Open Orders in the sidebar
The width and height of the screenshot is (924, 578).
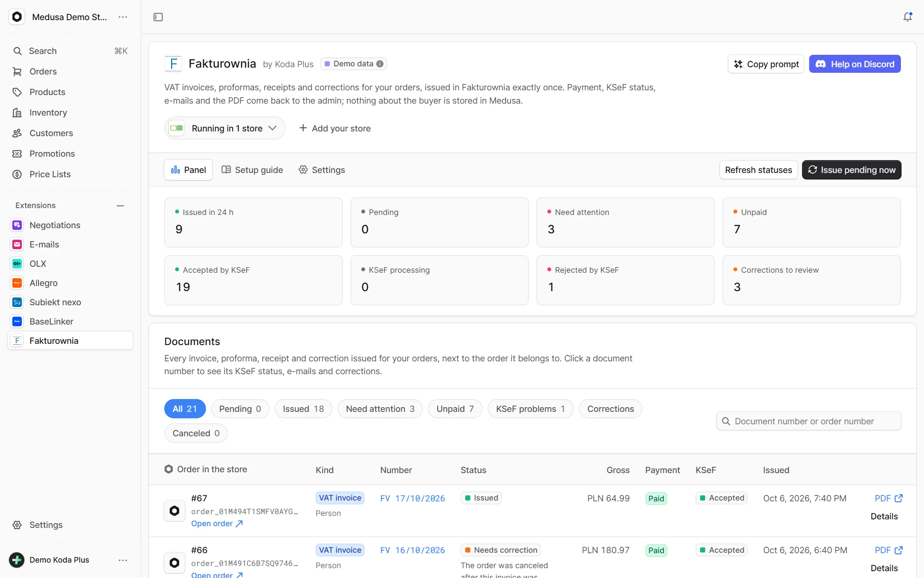click(x=70, y=72)
